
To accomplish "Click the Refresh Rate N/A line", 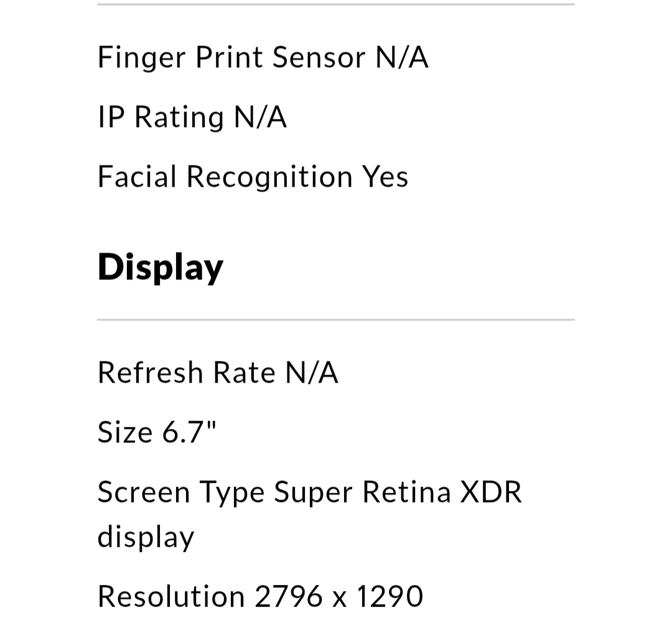I will (x=218, y=372).
